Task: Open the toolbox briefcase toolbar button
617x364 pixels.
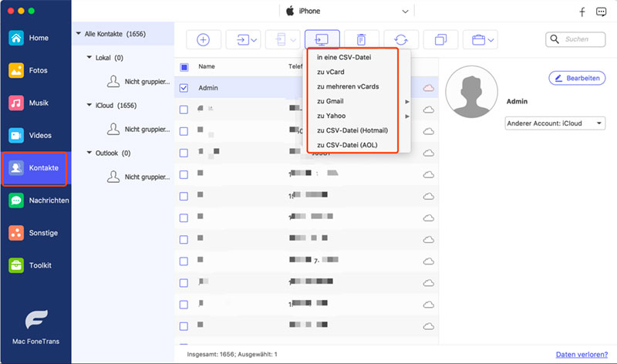Action: (480, 40)
